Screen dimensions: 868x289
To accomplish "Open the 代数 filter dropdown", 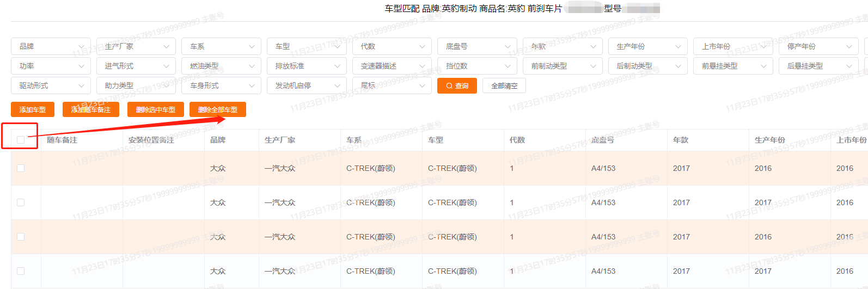I will 392,46.
